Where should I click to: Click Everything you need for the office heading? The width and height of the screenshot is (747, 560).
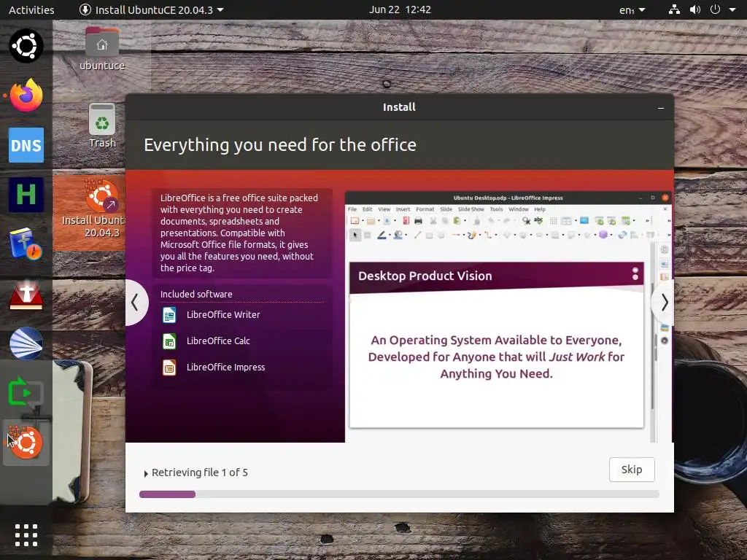pyautogui.click(x=280, y=145)
